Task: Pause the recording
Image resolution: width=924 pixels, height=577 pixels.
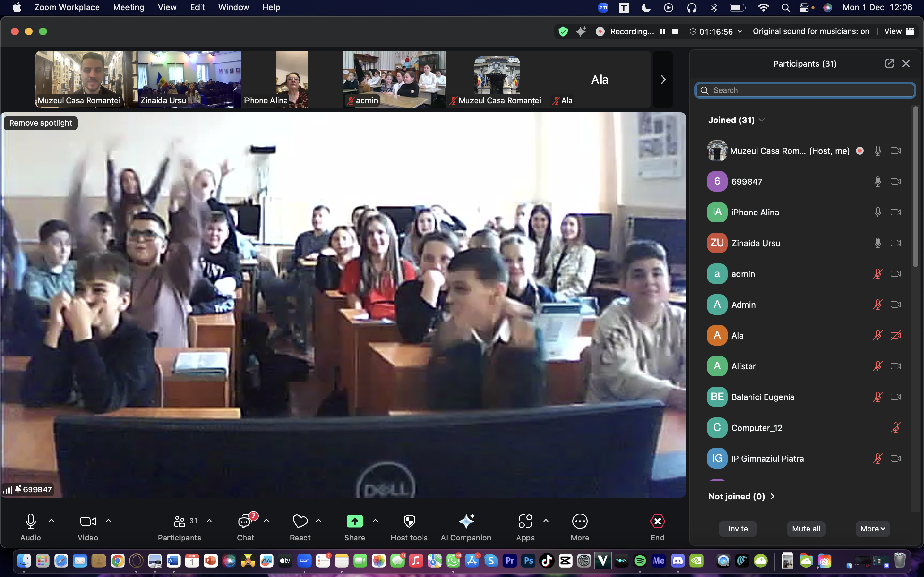Action: 662,31
